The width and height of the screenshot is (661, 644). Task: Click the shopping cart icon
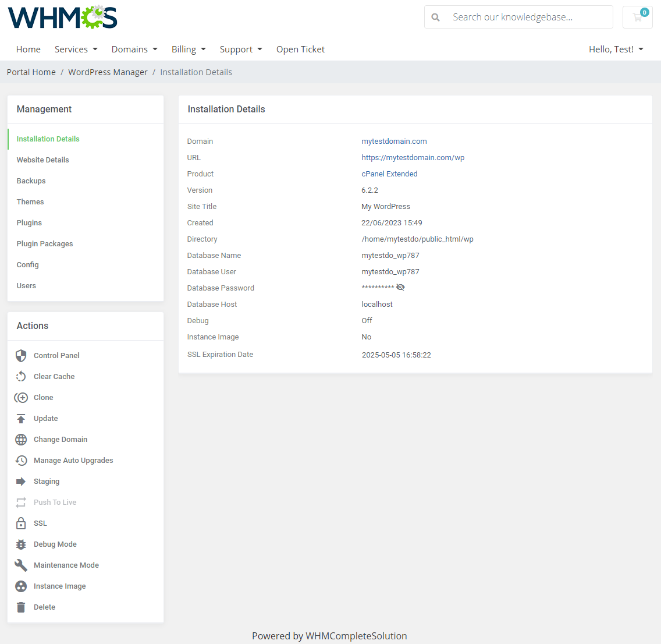click(x=637, y=17)
